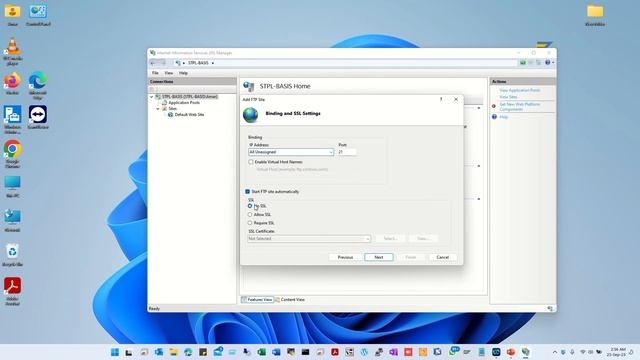Open Firefox desktop shortcut
Screen dimensions: 640x360
coord(12,84)
